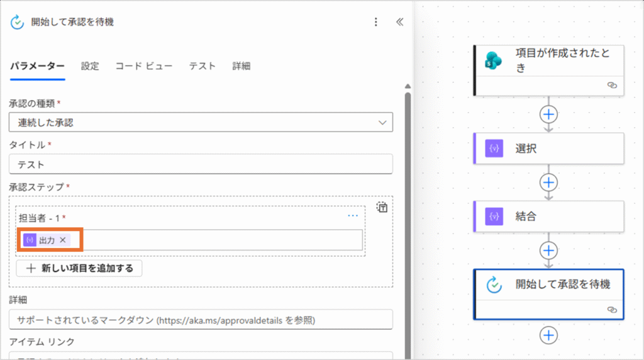Image resolution: width=644 pixels, height=360 pixels.
Task: Click the タイトル input field
Action: pos(201,164)
